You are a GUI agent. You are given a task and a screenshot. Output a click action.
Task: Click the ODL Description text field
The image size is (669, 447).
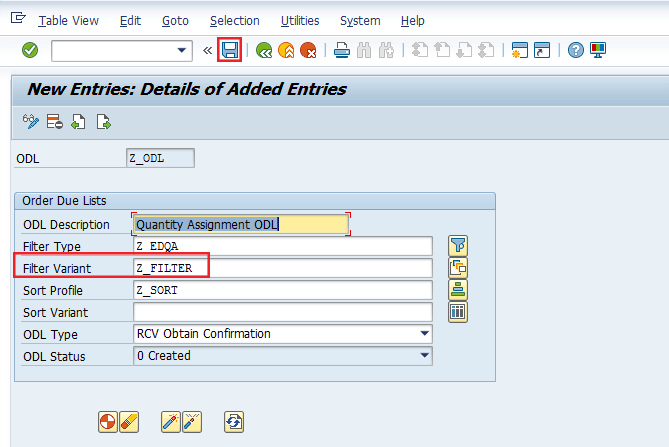240,224
